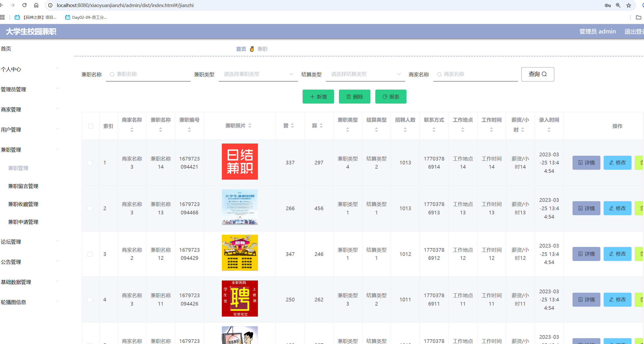This screenshot has height=344, width=644.
Task: Click the browser forward arrow
Action: (13, 5)
